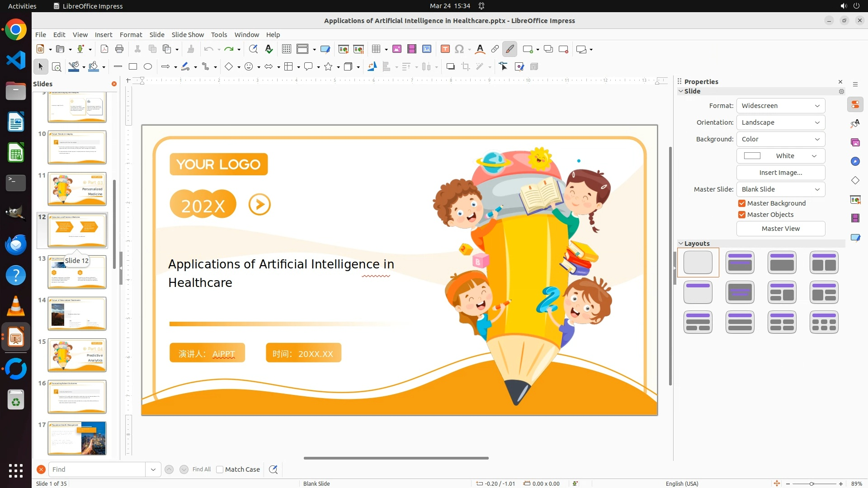Collapse the Layouts section

[x=681, y=244]
